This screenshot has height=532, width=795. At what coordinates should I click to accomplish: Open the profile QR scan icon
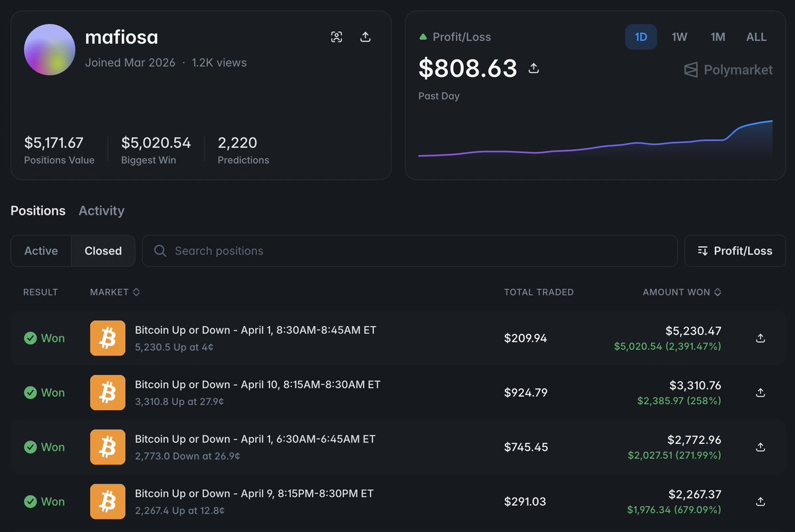(337, 37)
